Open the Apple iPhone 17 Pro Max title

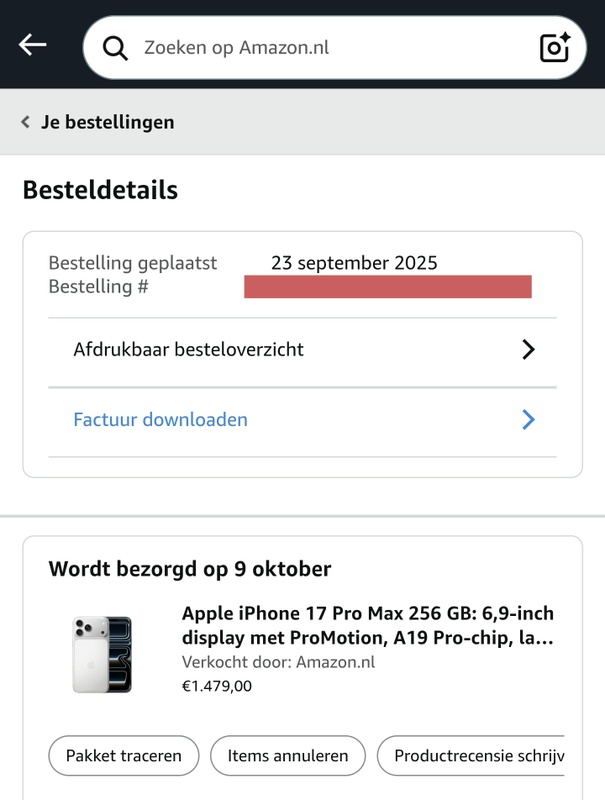(x=367, y=625)
